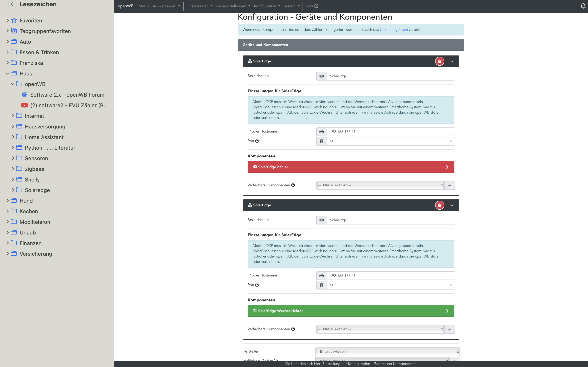Screen dimensions: 588x367
Task: Collapse the Haus bookmark folder
Action: [x=8, y=74]
